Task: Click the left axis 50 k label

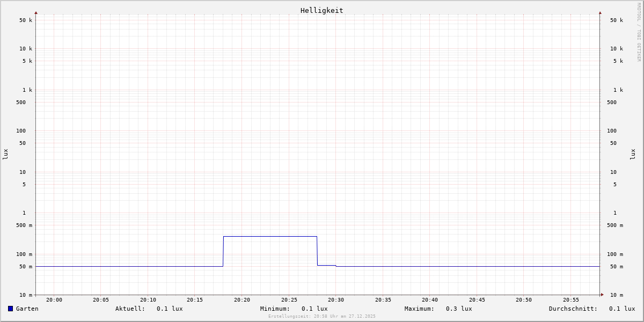Action: (x=26, y=20)
